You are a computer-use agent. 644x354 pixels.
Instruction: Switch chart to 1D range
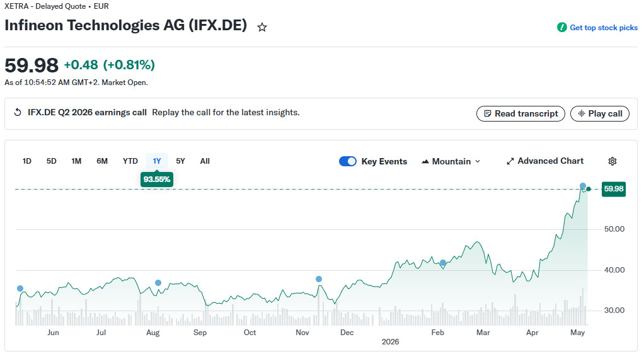[x=26, y=161]
